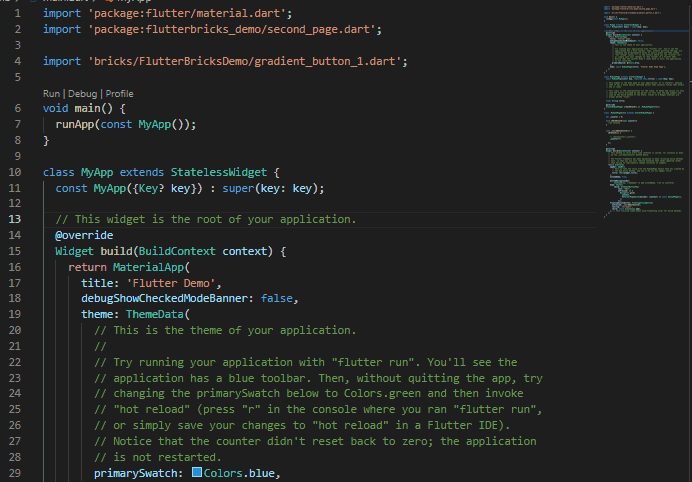
Task: Click the 'package:flutter/material.dart' import string
Action: tap(187, 14)
